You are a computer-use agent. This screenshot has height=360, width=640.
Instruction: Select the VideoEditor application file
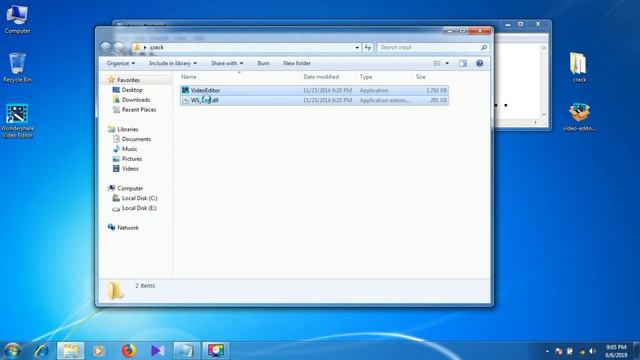[314, 90]
